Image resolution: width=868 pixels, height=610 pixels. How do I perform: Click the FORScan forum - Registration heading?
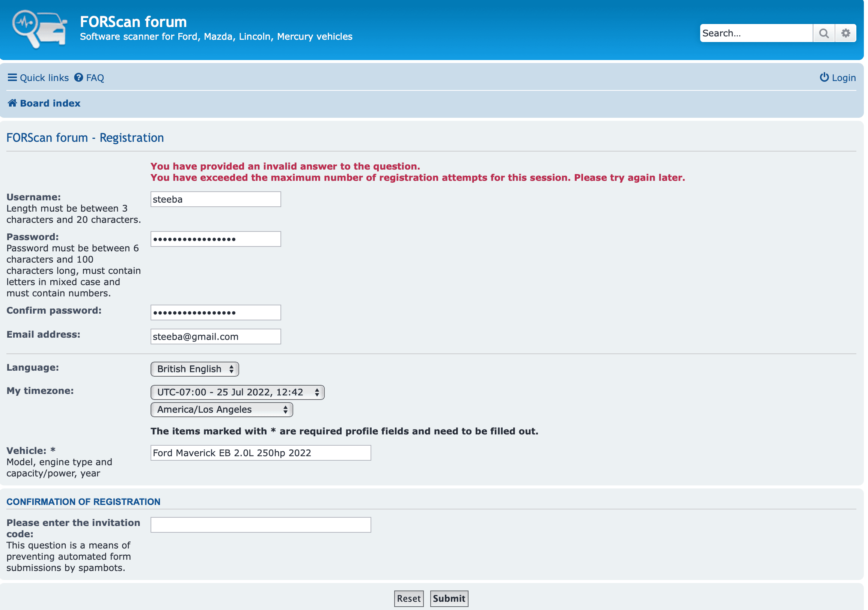[x=85, y=137]
